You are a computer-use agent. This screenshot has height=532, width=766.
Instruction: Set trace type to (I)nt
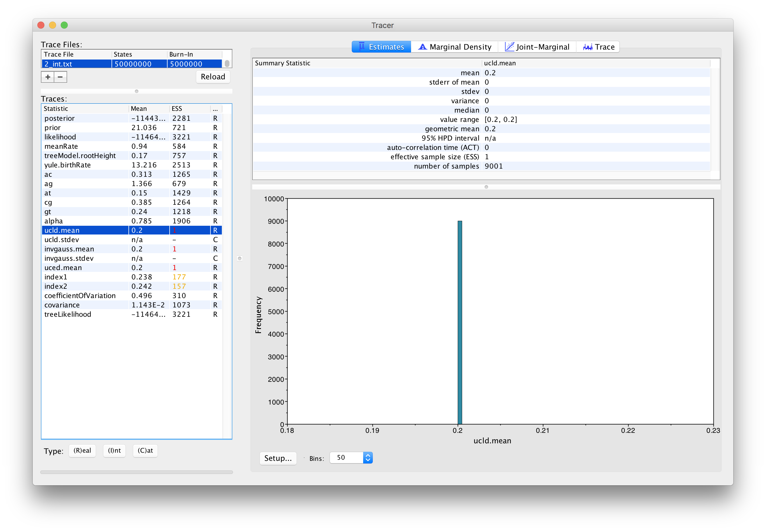[x=114, y=451]
